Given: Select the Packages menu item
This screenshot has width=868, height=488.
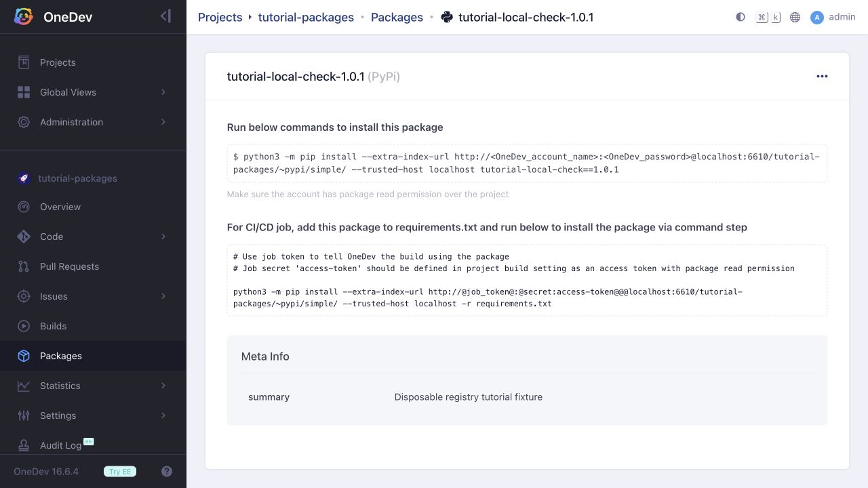Looking at the screenshot, I should click(x=93, y=356).
